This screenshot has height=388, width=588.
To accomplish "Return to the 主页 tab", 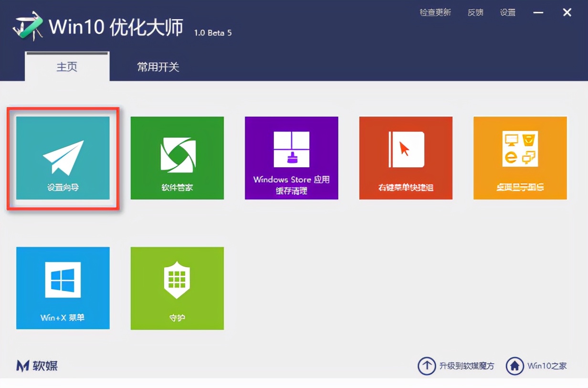I will coord(66,67).
